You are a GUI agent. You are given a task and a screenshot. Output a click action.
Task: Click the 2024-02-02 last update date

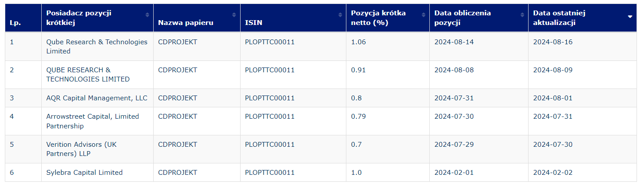coord(553,173)
